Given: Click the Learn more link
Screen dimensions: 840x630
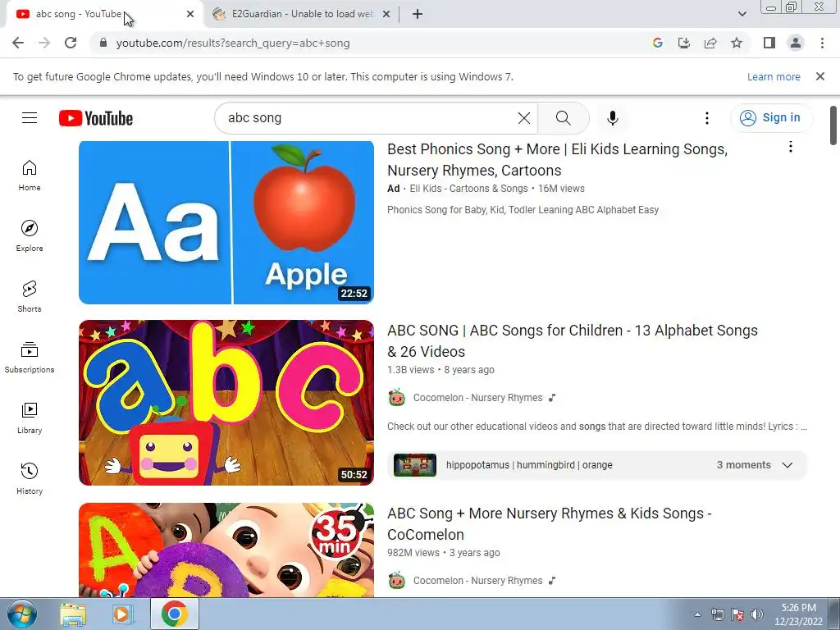Looking at the screenshot, I should [774, 76].
